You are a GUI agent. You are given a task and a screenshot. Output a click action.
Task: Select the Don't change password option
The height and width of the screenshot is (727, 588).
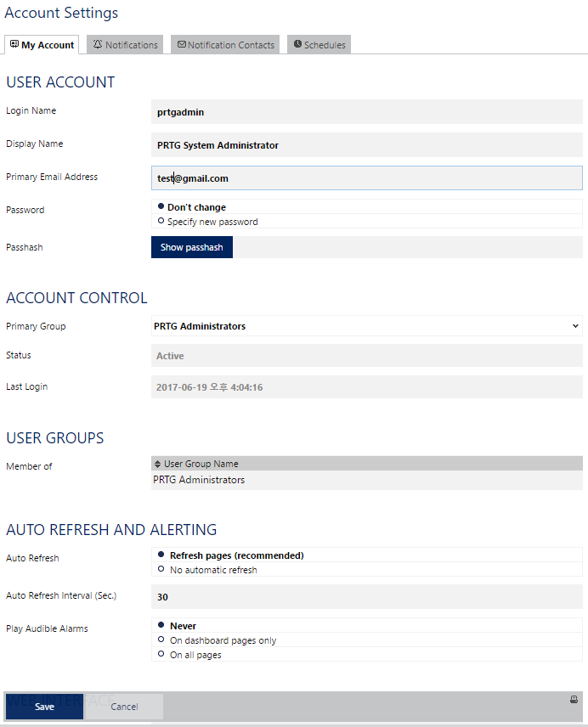pos(161,206)
